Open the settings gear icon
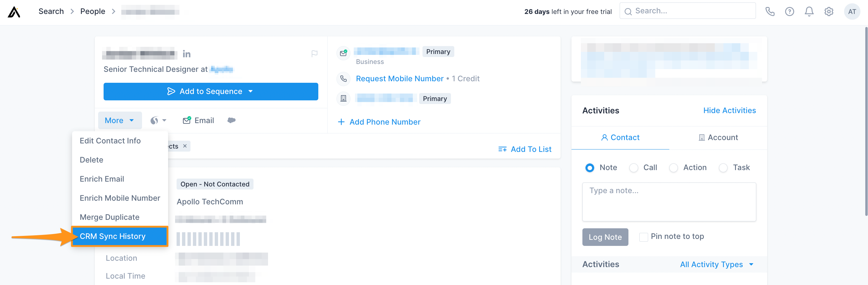The height and width of the screenshot is (285, 868). (829, 12)
